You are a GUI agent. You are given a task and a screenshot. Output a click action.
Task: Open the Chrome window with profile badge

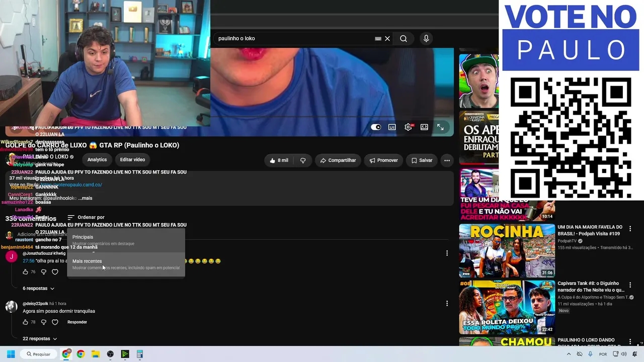(66, 354)
